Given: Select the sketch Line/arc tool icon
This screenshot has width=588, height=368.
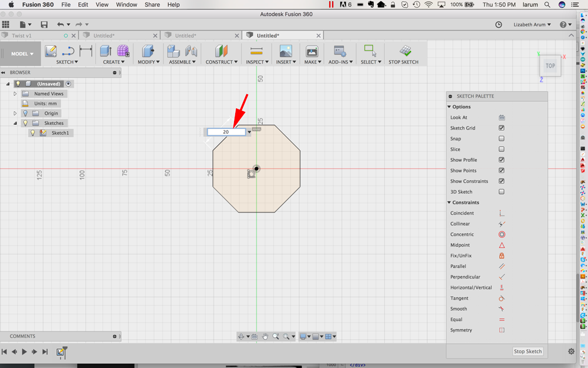Looking at the screenshot, I should [68, 51].
